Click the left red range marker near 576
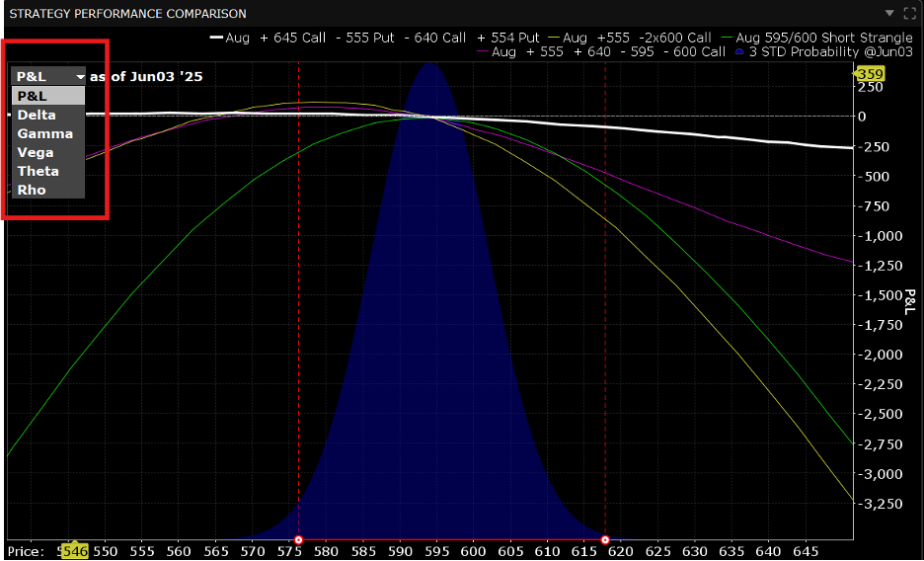This screenshot has height=561, width=924. 299,540
